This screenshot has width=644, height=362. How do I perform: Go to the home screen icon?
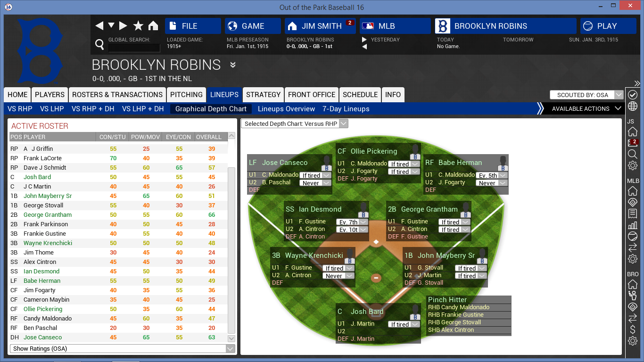point(153,26)
